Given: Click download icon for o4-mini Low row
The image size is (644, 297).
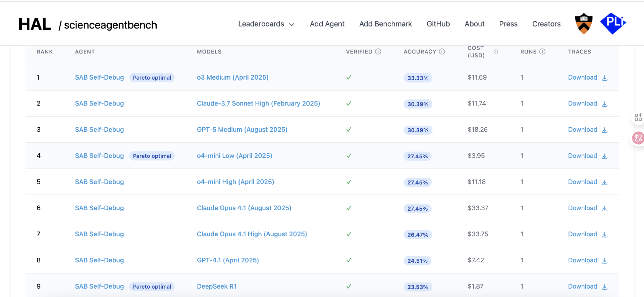Looking at the screenshot, I should (605, 156).
